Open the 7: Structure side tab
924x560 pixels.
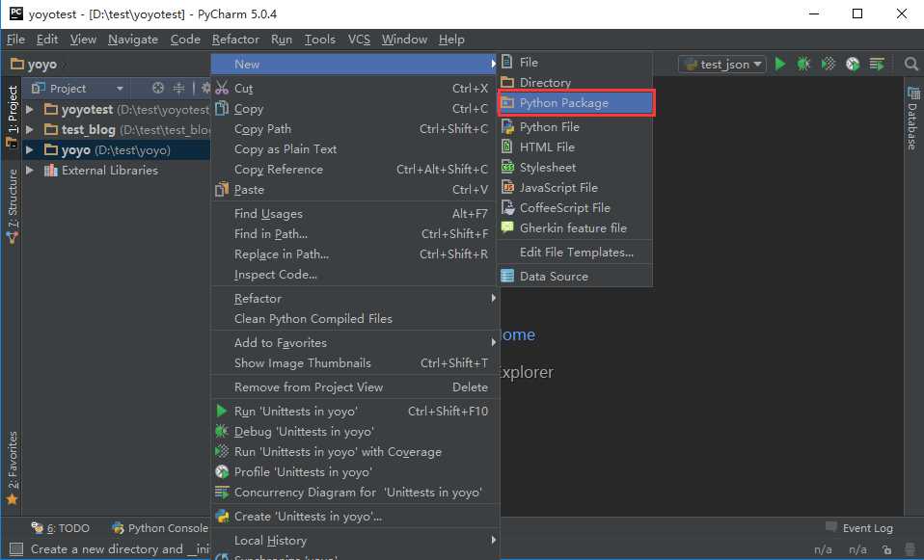pyautogui.click(x=12, y=205)
